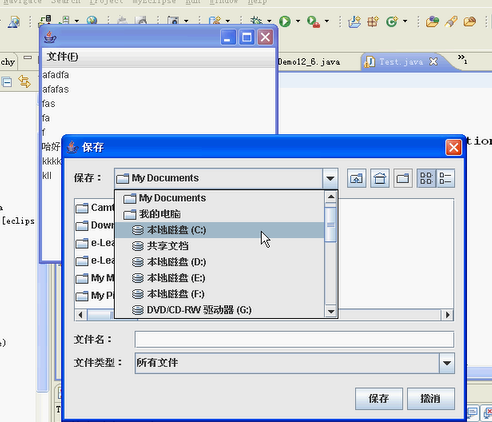Click the Create New Folder icon
Screen dimensions: 492x422
pyautogui.click(x=403, y=178)
